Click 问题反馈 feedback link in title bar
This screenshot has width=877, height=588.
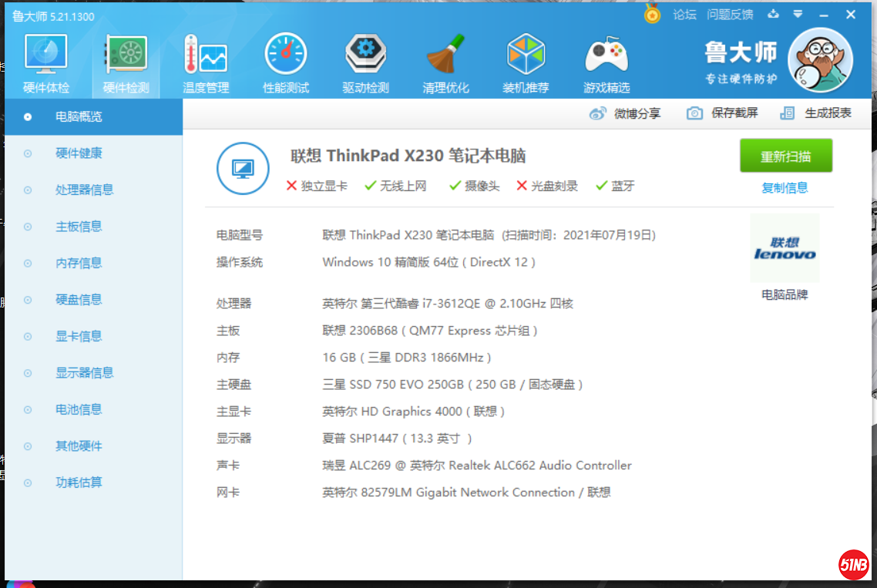pos(730,14)
